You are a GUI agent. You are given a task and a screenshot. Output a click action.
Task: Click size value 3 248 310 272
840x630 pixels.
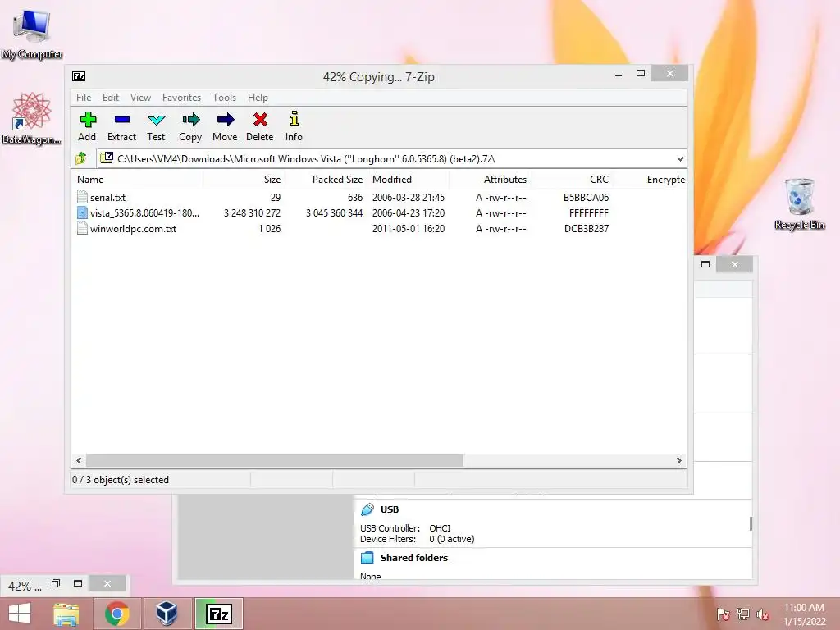(x=252, y=212)
